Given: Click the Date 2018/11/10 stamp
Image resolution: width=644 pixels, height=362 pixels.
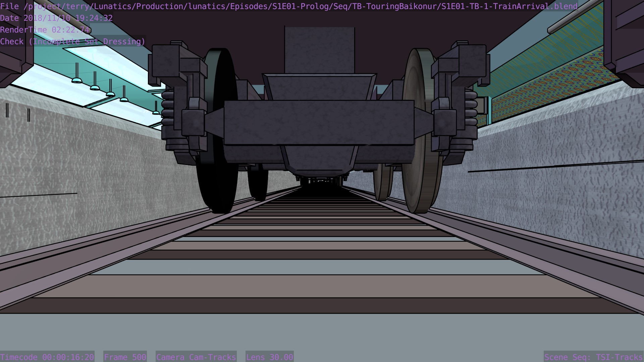Looking at the screenshot, I should (x=56, y=18).
